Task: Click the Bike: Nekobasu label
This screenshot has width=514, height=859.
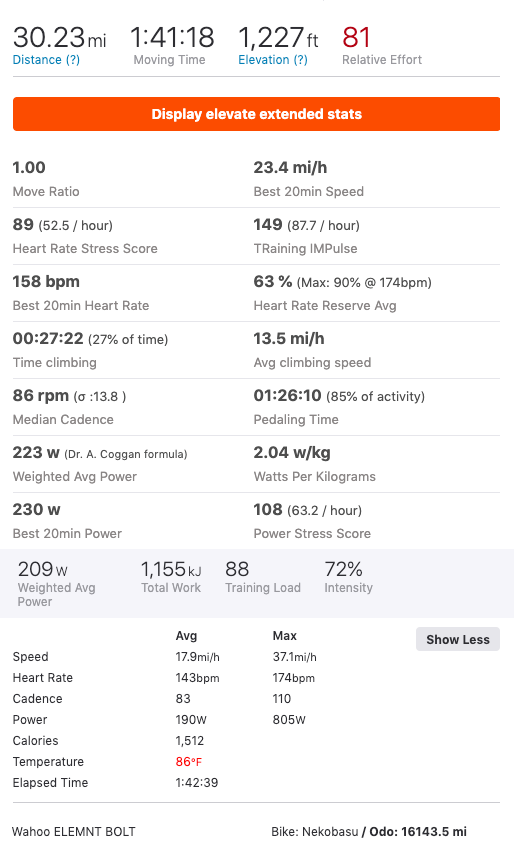Action: point(315,832)
